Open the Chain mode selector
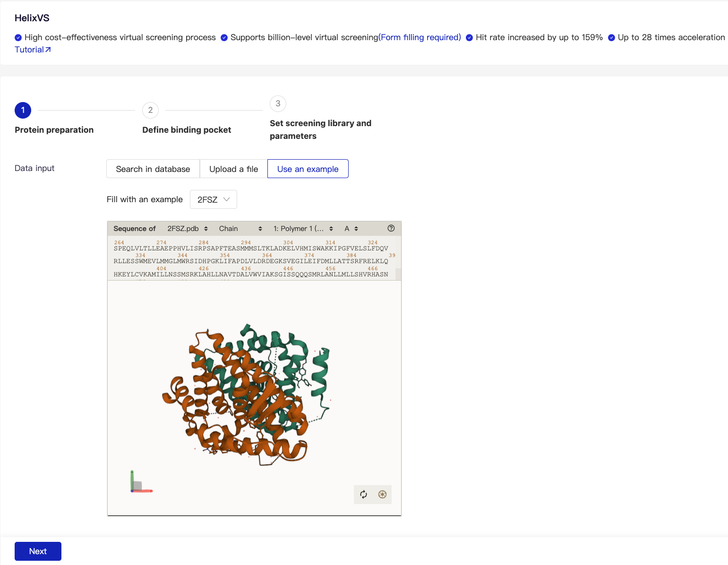This screenshot has width=728, height=565. tap(240, 229)
